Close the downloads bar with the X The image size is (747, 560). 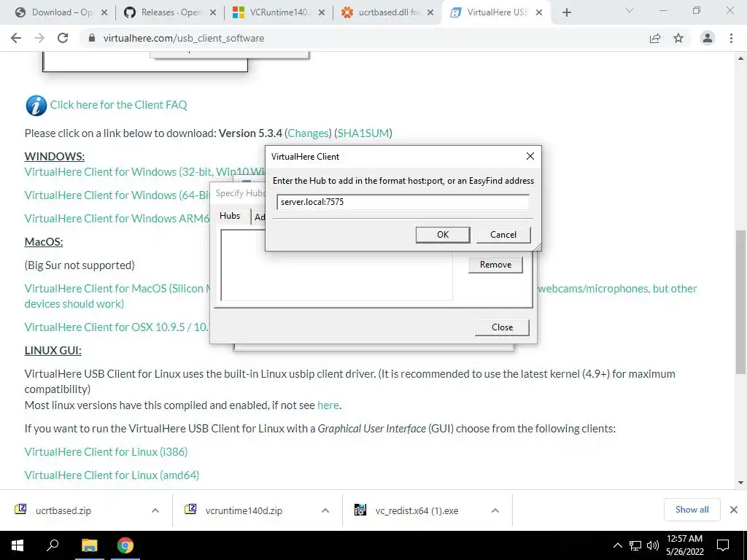734,510
